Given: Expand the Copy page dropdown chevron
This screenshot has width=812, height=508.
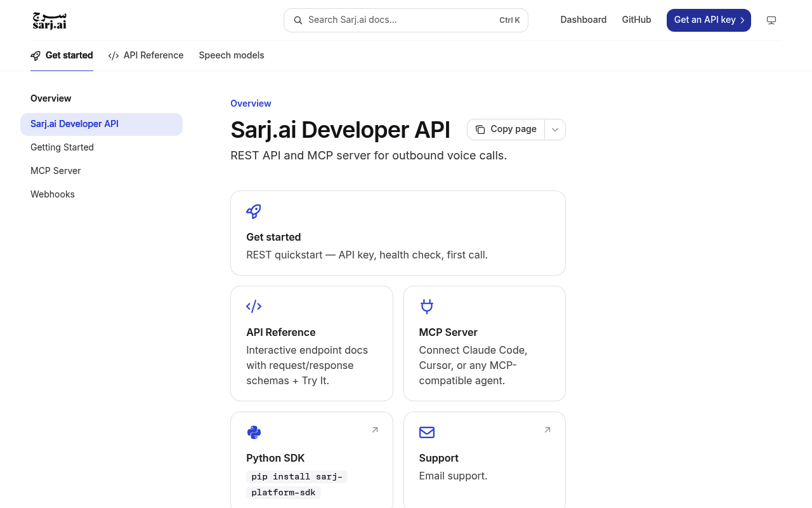Looking at the screenshot, I should [555, 130].
